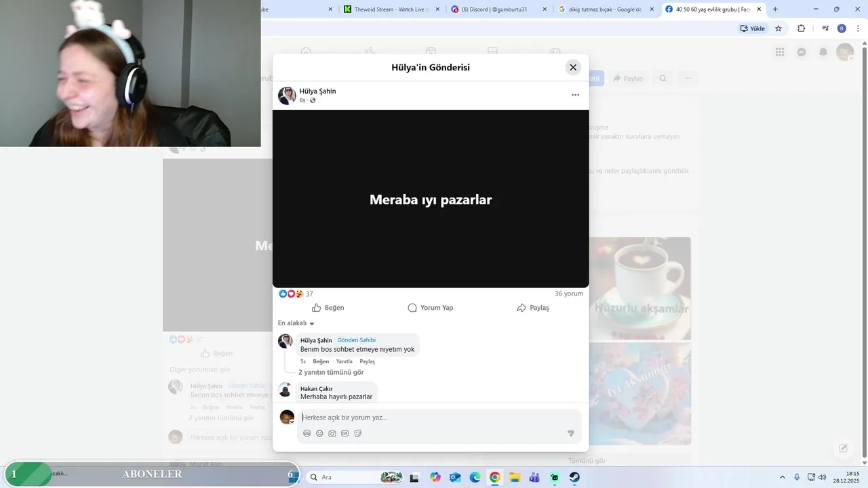The width and height of the screenshot is (868, 488).
Task: Open Facebook Messenger icon in header
Action: (x=802, y=52)
